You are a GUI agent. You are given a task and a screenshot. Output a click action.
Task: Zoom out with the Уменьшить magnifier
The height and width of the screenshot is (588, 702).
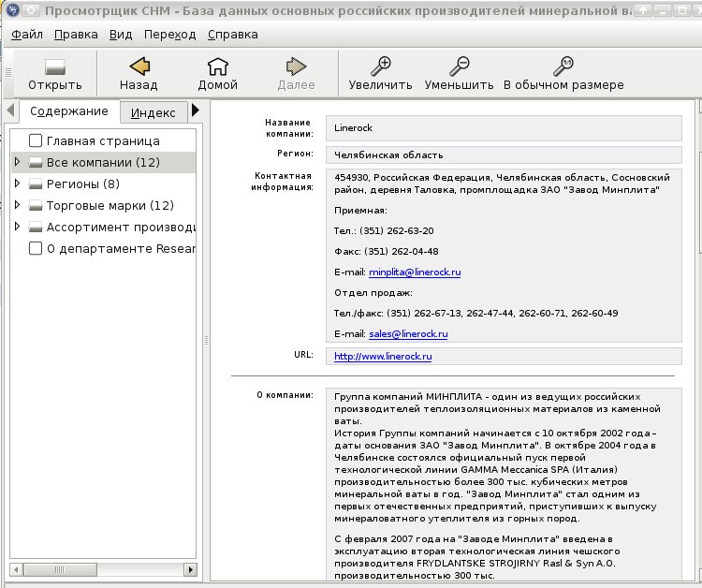pyautogui.click(x=460, y=66)
